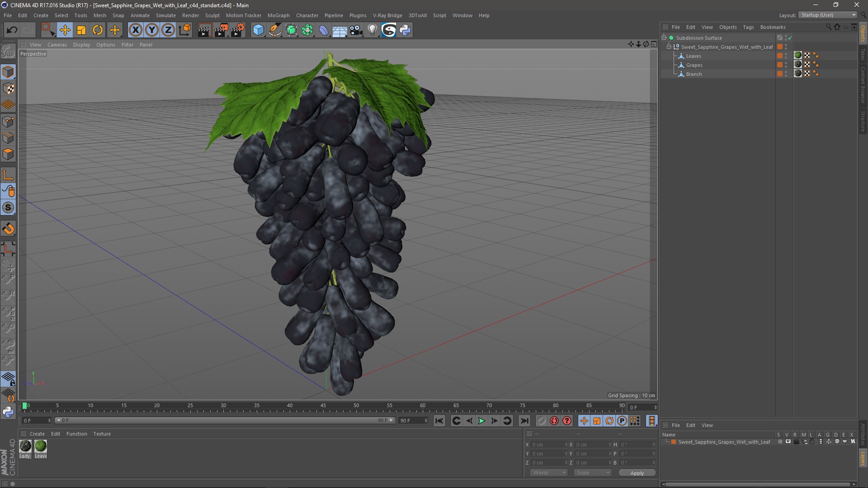Toggle viewport maximize icon
868x488 pixels.
654,44
